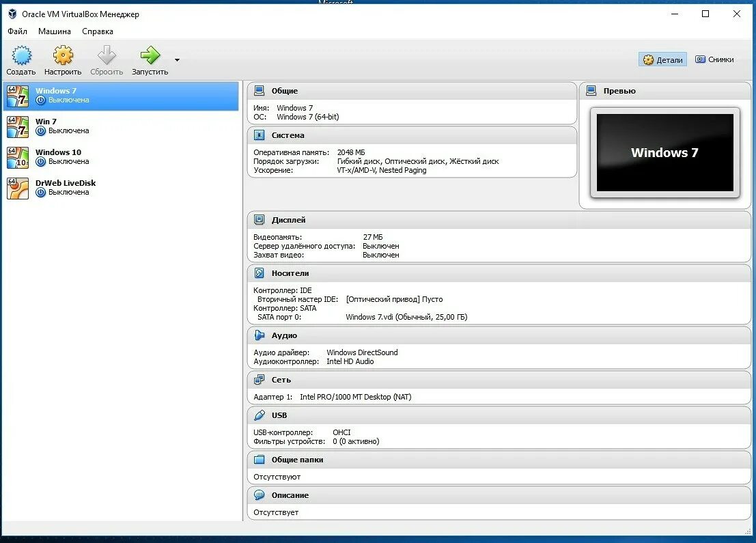
Task: Click the USB section plug icon
Action: point(260,415)
